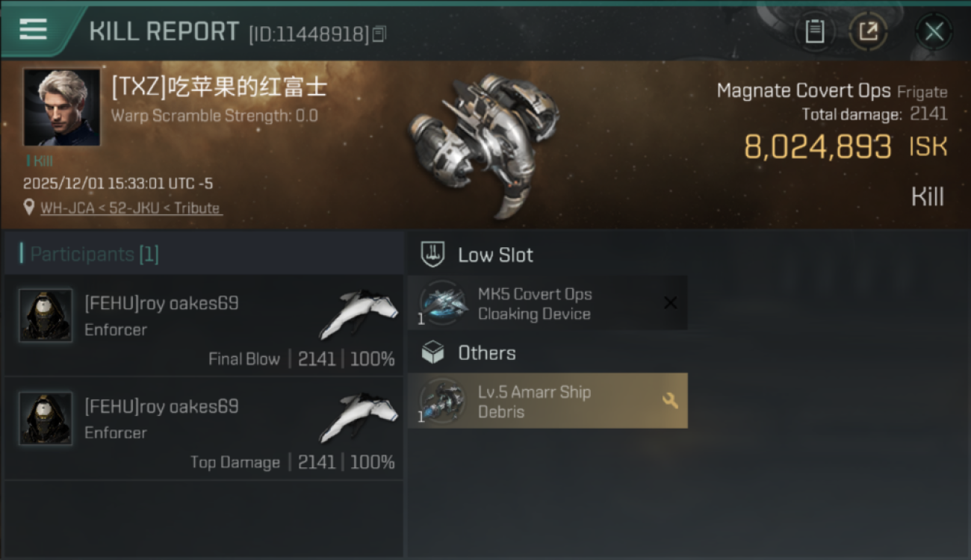Open the hamburger main menu
This screenshot has width=971, height=560.
point(33,30)
